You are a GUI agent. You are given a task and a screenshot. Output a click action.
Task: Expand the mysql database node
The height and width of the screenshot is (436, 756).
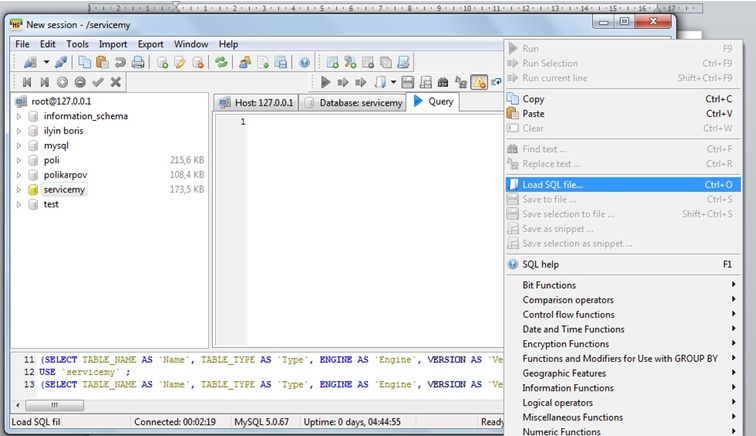18,145
